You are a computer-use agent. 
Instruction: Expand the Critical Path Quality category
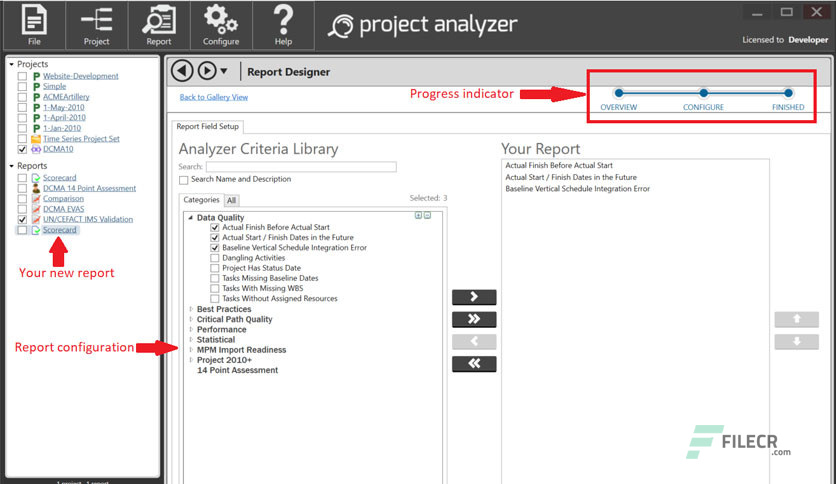tap(191, 319)
